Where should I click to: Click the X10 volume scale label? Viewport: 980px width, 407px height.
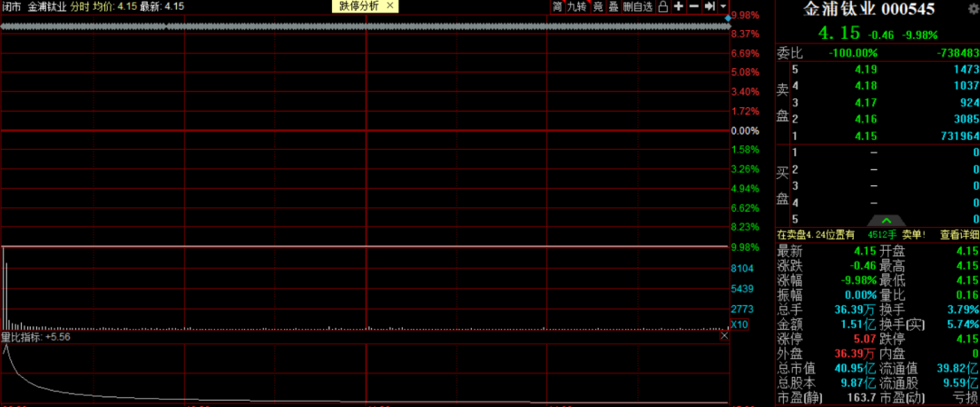[x=739, y=324]
